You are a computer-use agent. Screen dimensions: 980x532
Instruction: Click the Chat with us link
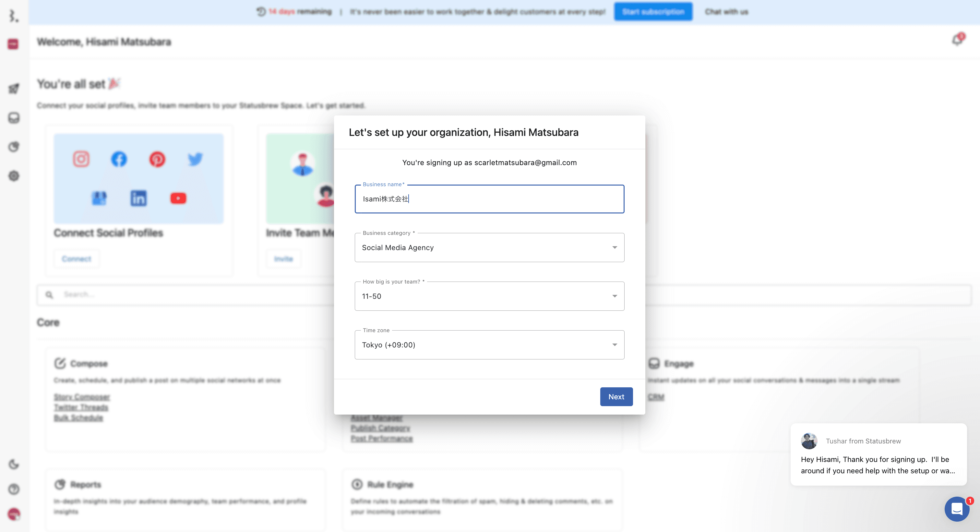[726, 12]
